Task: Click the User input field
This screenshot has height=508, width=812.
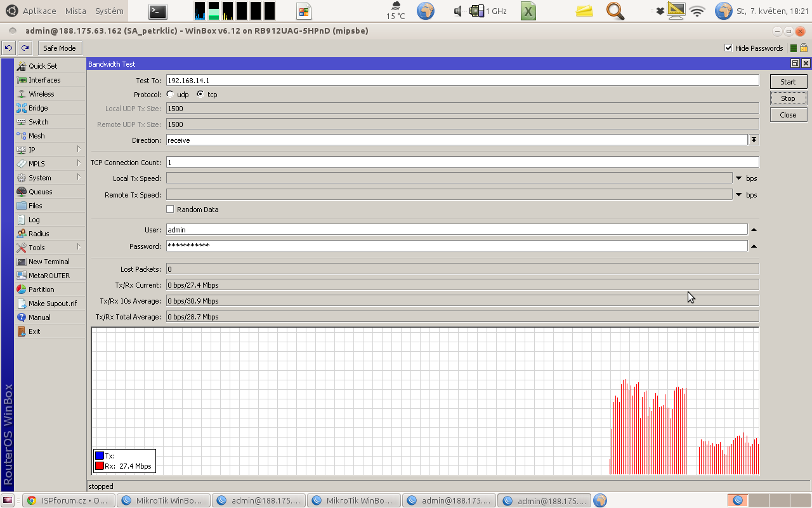Action: point(457,229)
